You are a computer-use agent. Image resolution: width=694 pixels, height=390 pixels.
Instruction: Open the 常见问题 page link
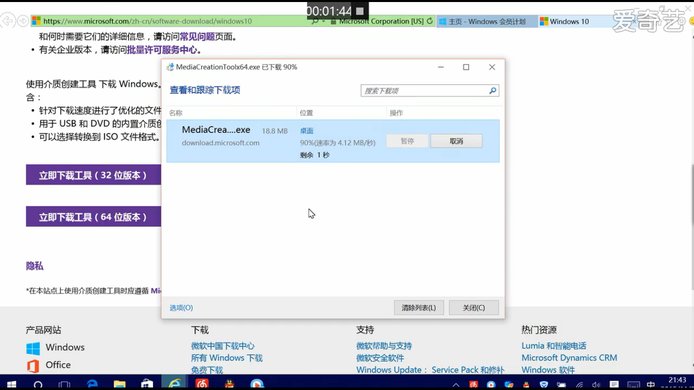197,37
